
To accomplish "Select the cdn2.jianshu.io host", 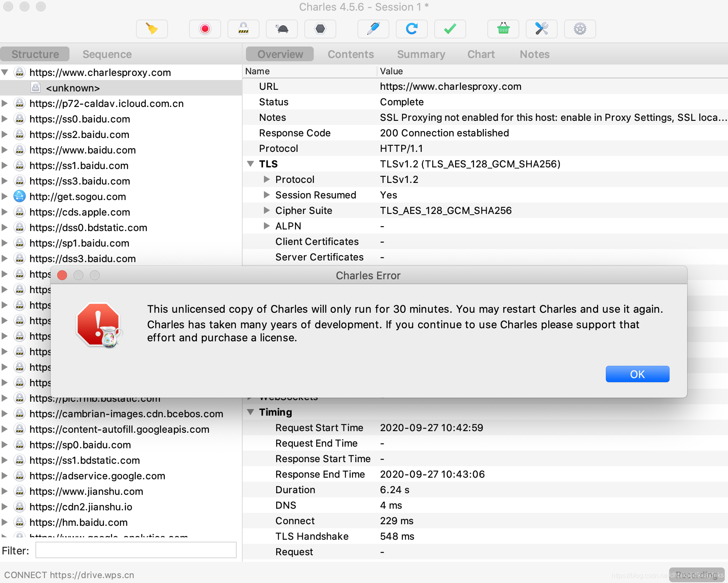I will click(x=81, y=507).
